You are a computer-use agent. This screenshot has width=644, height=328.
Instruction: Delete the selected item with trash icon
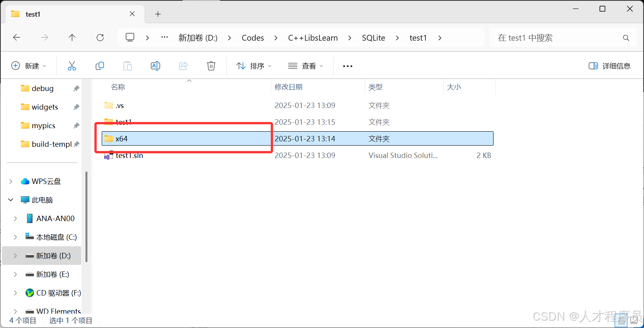click(x=211, y=66)
